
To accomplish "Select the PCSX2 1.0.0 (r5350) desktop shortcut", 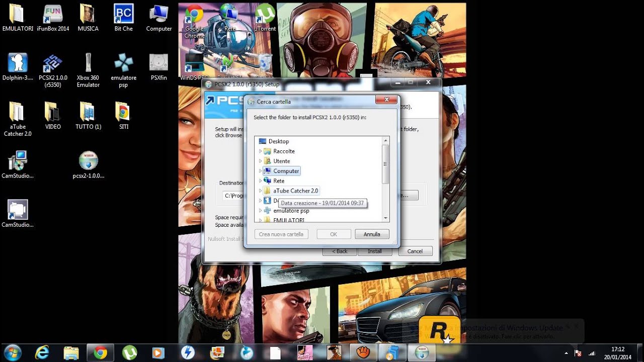I will (x=53, y=70).
